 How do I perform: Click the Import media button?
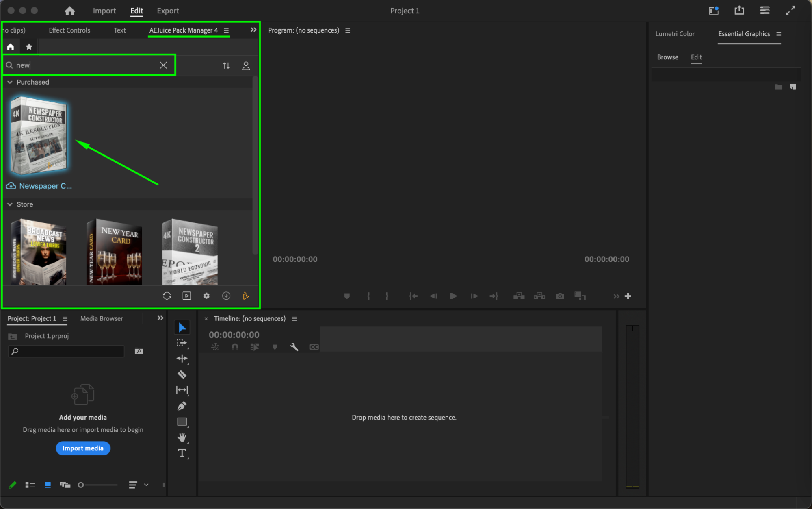click(x=83, y=448)
